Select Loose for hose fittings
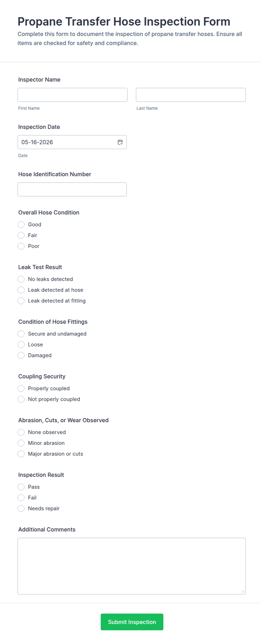The height and width of the screenshot is (644, 261). point(21,345)
